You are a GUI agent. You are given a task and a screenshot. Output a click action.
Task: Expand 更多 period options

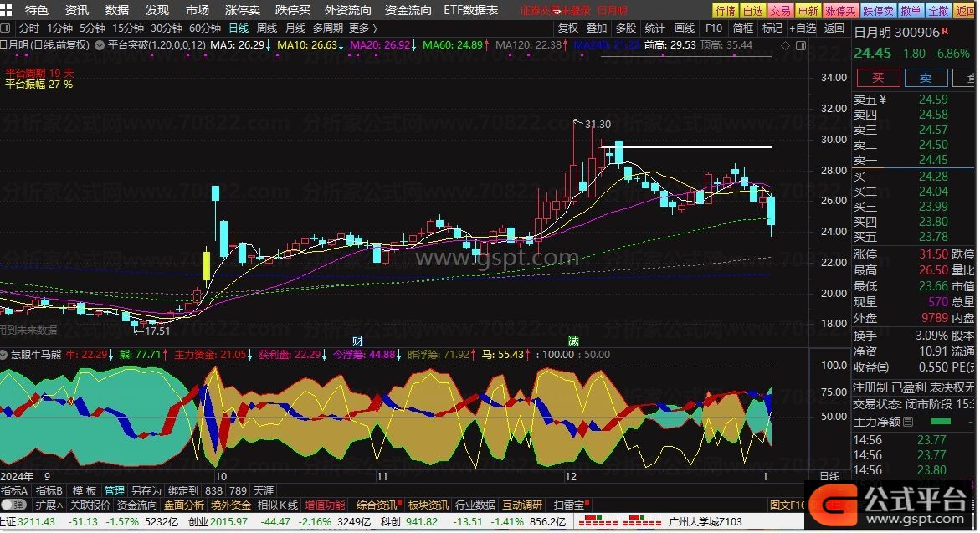[362, 28]
